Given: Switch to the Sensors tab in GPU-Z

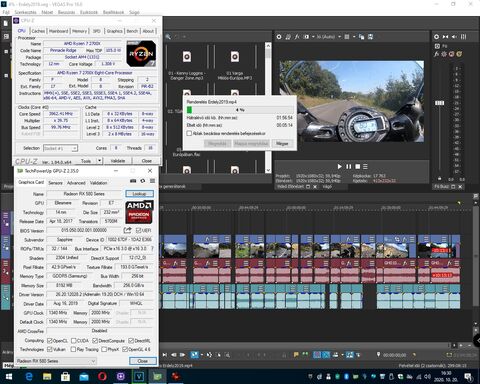Looking at the screenshot, I should (x=55, y=183).
